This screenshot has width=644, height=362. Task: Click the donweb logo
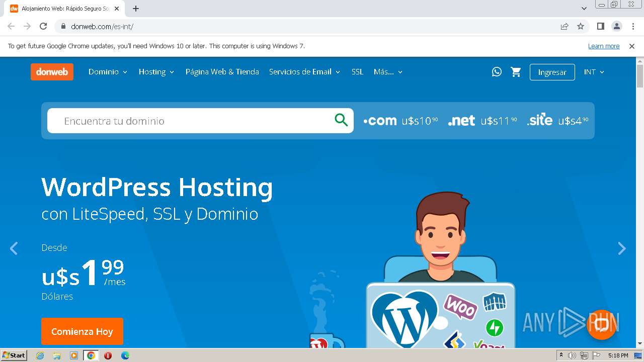52,72
